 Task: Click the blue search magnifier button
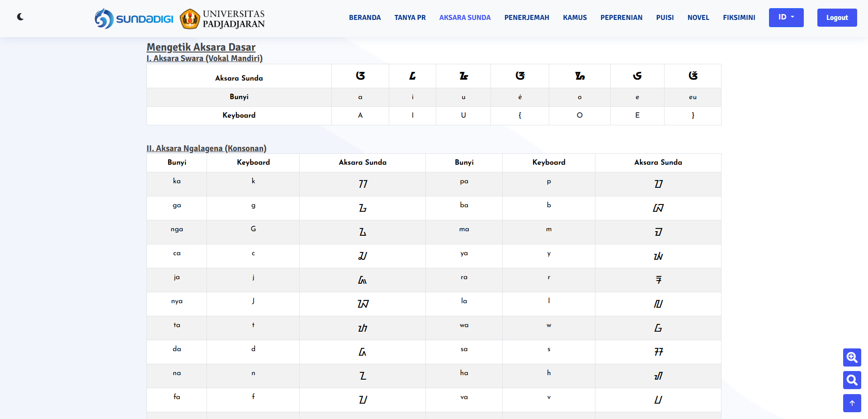pyautogui.click(x=852, y=380)
